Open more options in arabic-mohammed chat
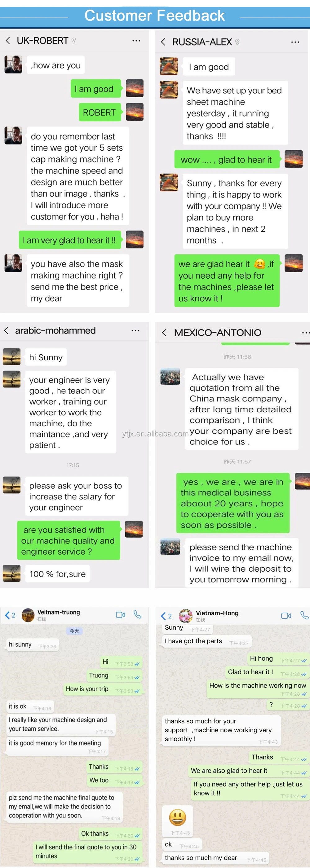 [x=135, y=330]
